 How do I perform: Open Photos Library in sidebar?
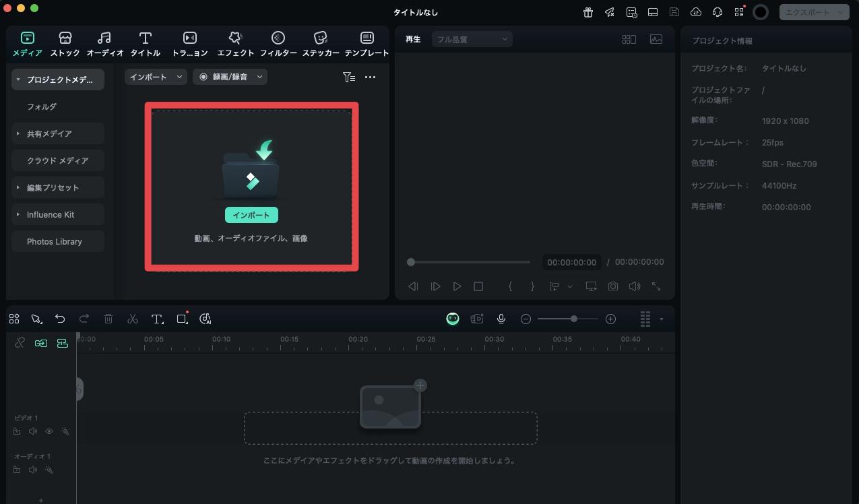click(58, 241)
